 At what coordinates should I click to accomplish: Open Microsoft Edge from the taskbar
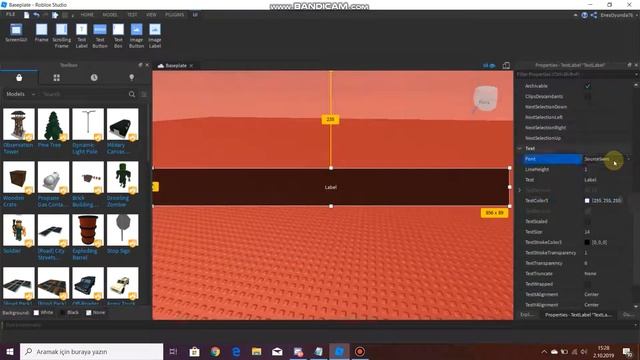[x=236, y=351]
